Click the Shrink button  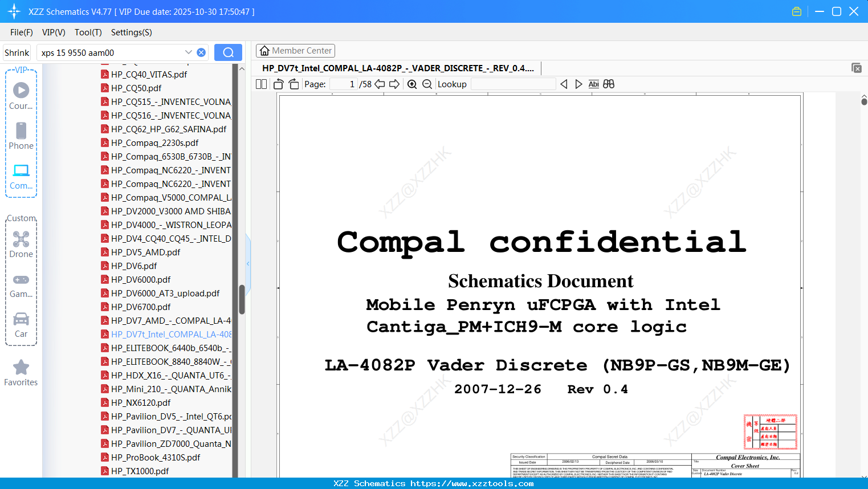pos(17,52)
